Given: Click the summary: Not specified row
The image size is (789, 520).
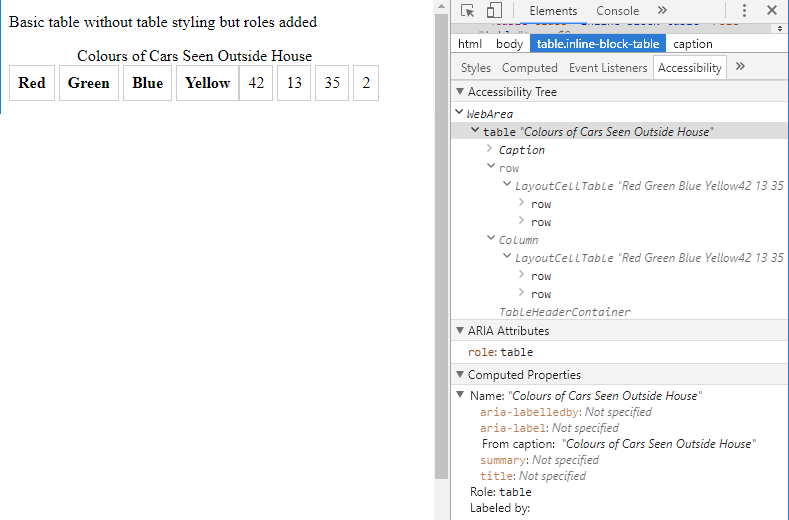Looking at the screenshot, I should (x=539, y=460).
